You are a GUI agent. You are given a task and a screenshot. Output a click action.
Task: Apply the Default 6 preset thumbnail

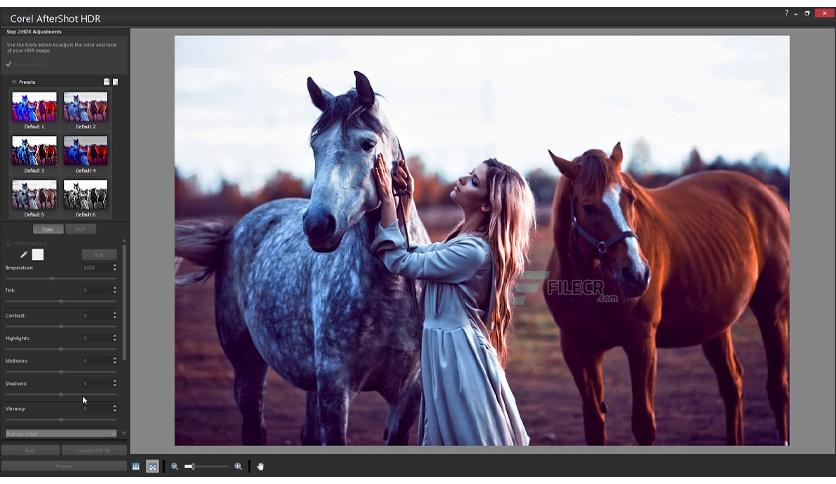pos(85,195)
